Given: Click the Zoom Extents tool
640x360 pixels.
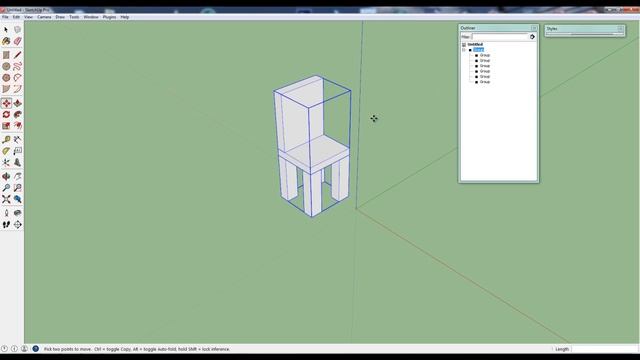Looking at the screenshot, I should coord(6,199).
